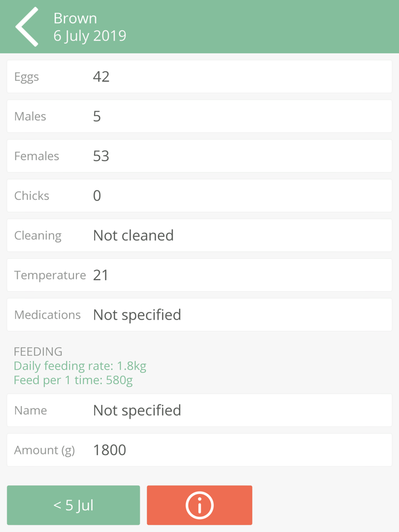Click the Daily feeding rate 1.8kg text

(80, 366)
